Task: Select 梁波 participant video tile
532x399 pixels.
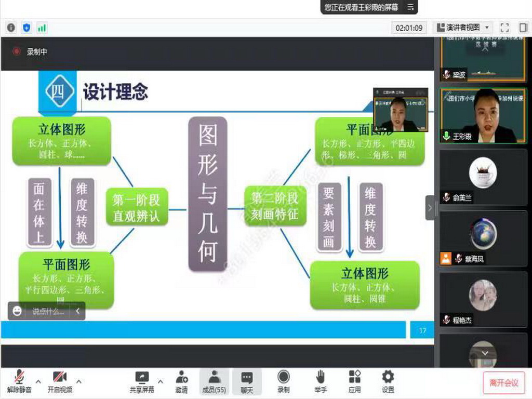Action: click(x=483, y=59)
